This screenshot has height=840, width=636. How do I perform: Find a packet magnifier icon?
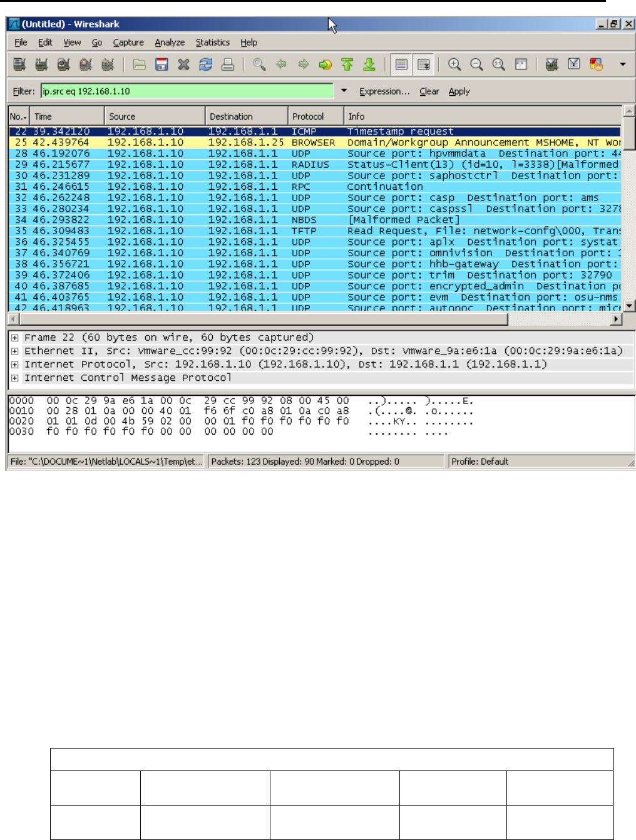259,64
